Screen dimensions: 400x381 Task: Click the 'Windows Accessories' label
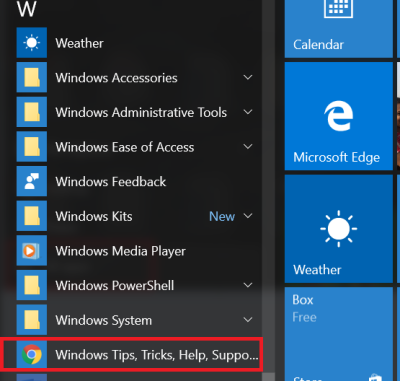point(116,78)
